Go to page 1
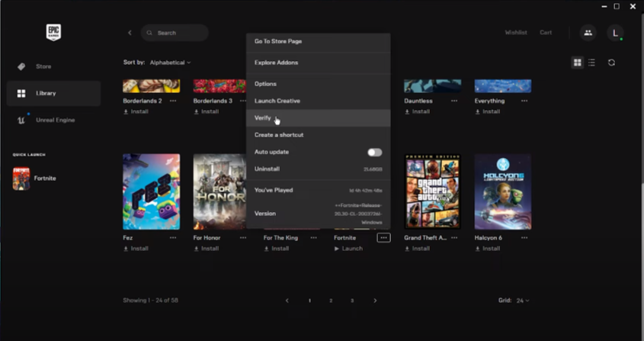Screen dimensions: 644x341 [309, 301]
